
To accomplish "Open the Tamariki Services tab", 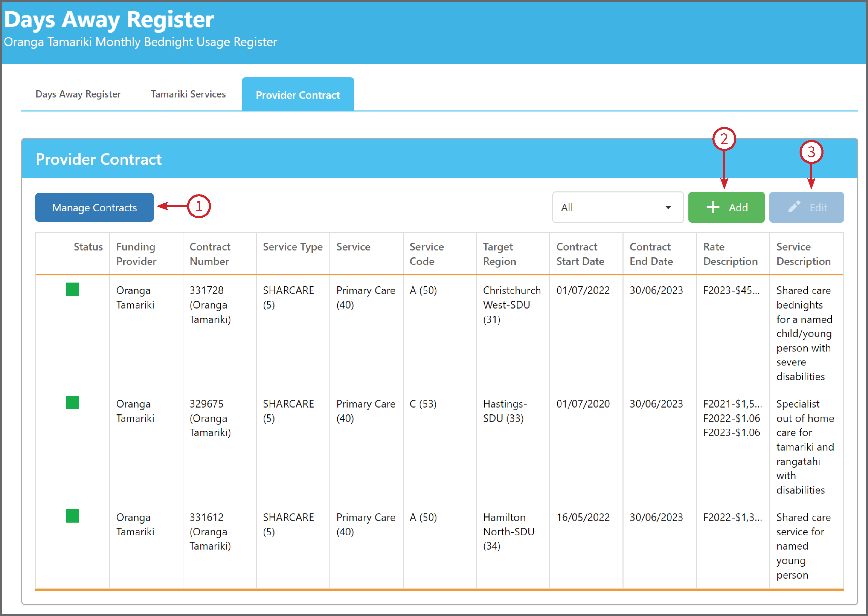I will pyautogui.click(x=188, y=94).
